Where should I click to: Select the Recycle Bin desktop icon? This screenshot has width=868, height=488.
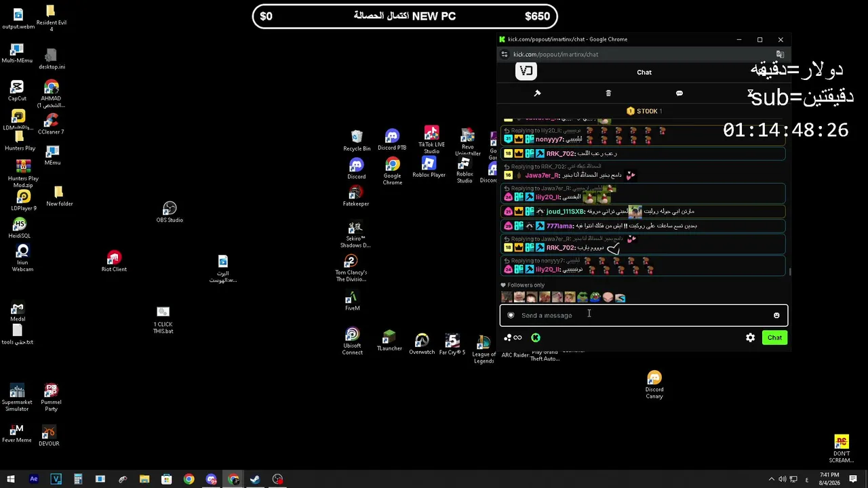pyautogui.click(x=356, y=140)
